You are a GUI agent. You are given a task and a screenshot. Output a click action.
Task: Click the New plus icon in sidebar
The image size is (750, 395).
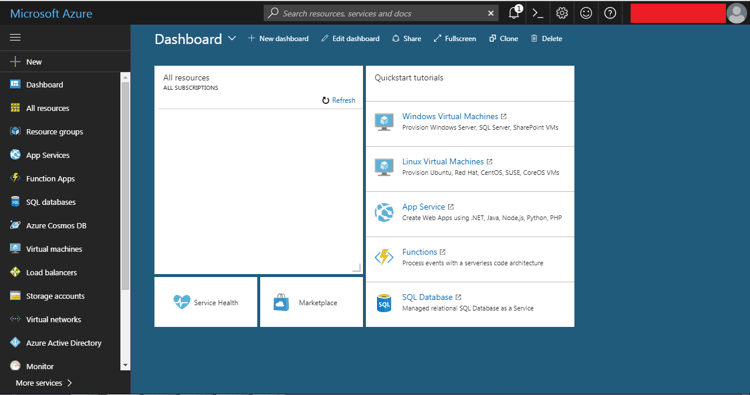[x=15, y=62]
